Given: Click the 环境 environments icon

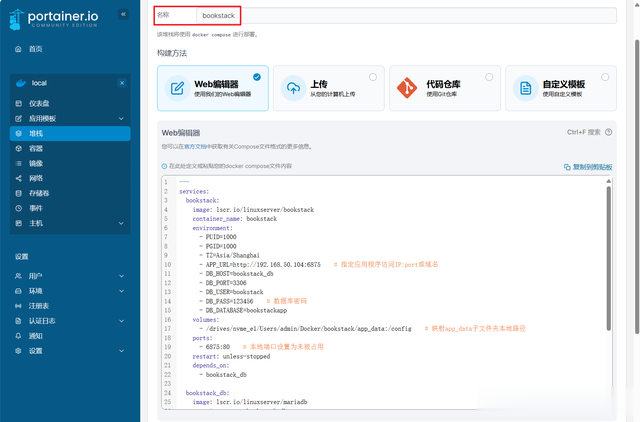Looking at the screenshot, I should pos(18,291).
